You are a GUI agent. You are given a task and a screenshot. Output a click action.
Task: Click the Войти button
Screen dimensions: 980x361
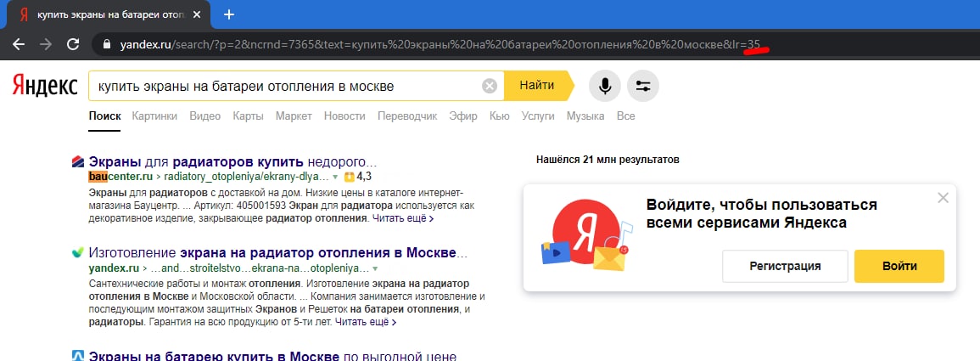899,266
